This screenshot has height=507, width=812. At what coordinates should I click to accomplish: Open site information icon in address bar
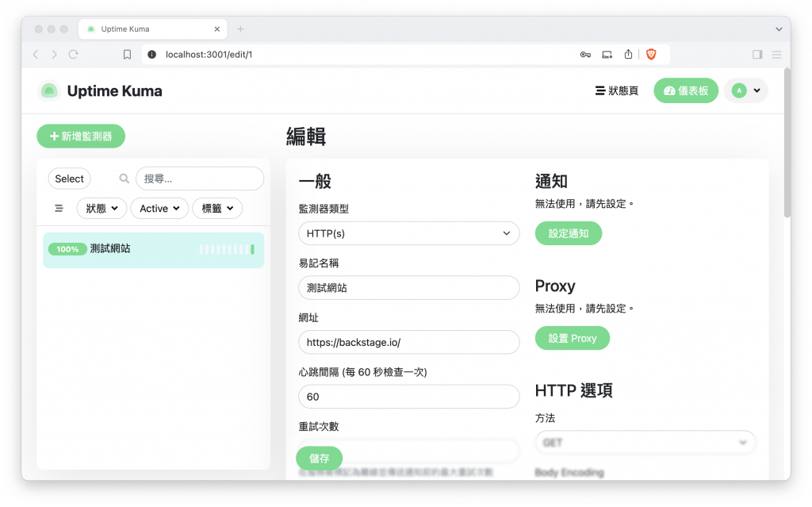(151, 55)
